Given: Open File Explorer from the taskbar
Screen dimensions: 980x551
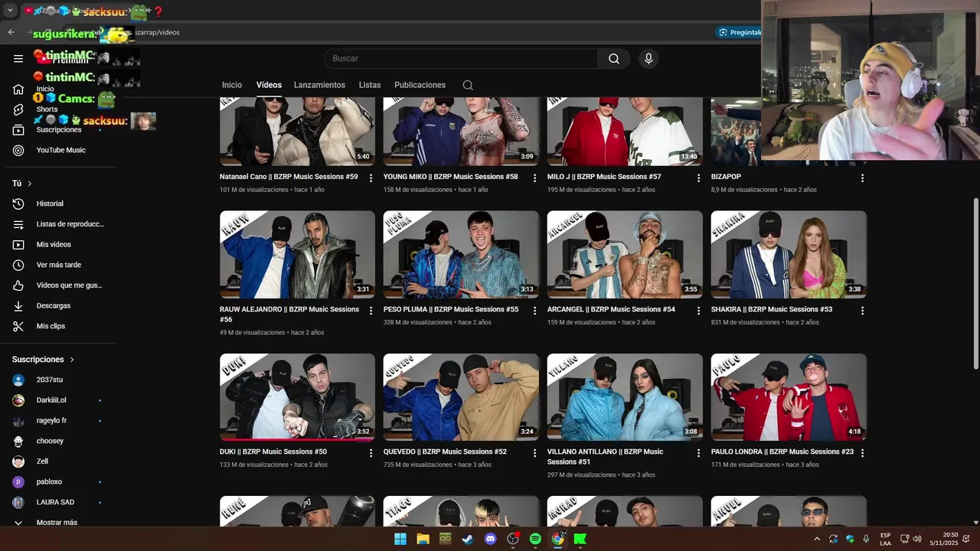Looking at the screenshot, I should 423,539.
